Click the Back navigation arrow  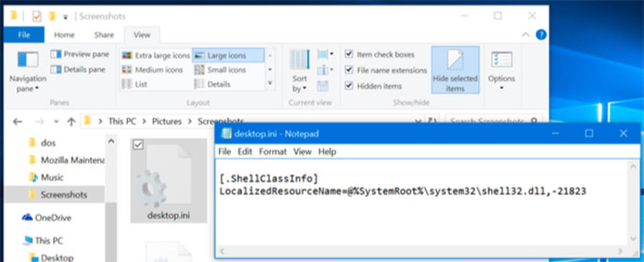(17, 122)
